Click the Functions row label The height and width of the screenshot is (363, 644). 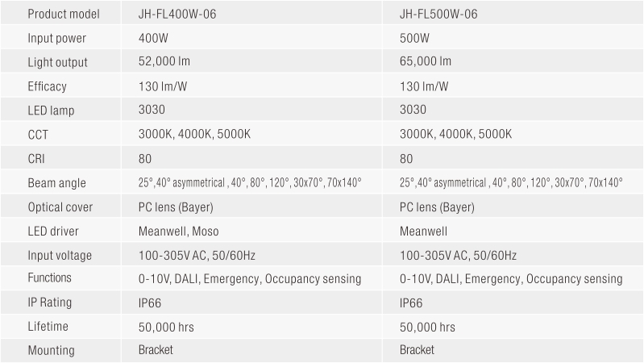[x=50, y=278]
